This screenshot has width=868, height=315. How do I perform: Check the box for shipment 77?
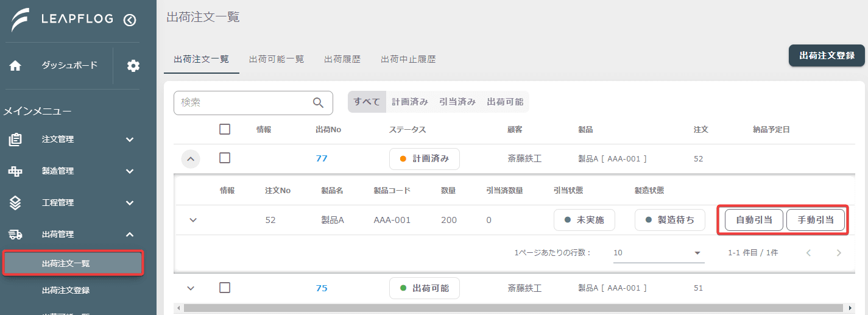coord(225,158)
